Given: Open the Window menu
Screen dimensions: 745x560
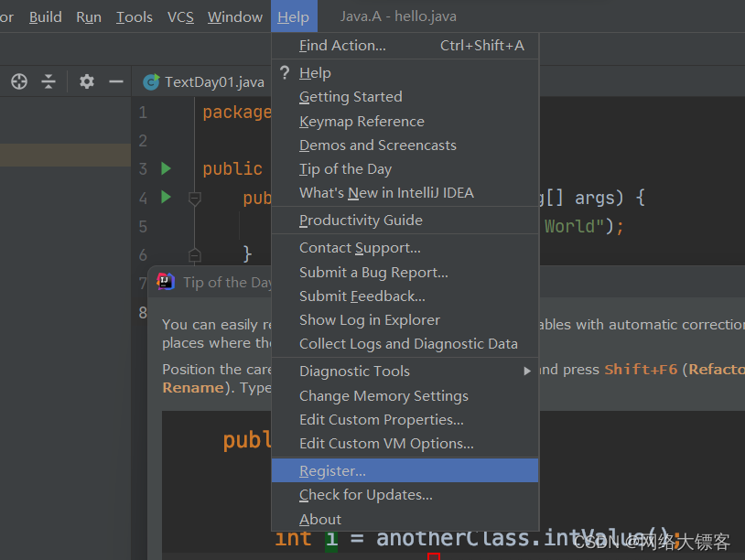Looking at the screenshot, I should pos(235,17).
